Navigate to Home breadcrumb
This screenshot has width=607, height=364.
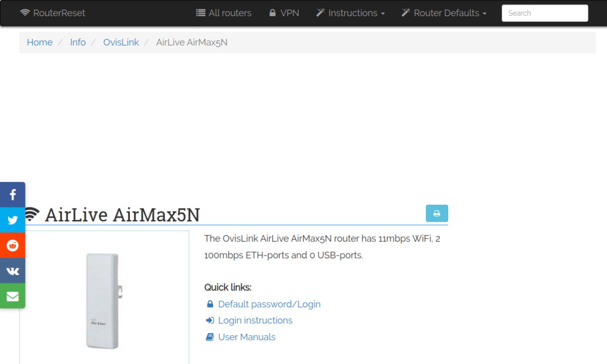[40, 42]
